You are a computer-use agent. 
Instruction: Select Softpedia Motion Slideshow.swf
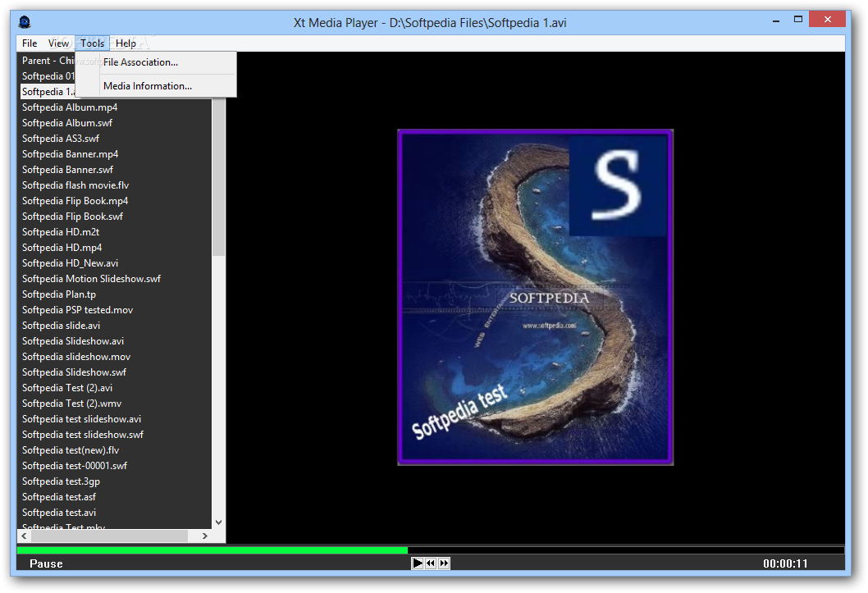[x=91, y=279]
